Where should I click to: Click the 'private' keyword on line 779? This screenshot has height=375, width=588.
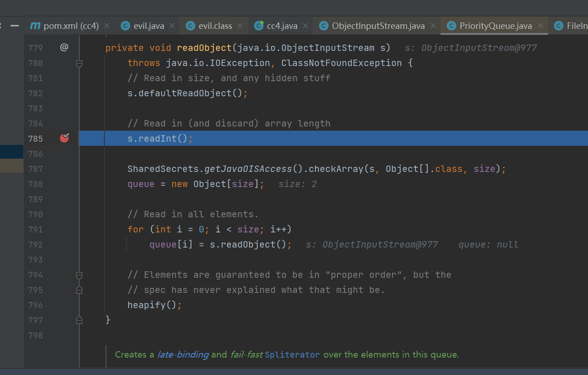[x=125, y=48]
